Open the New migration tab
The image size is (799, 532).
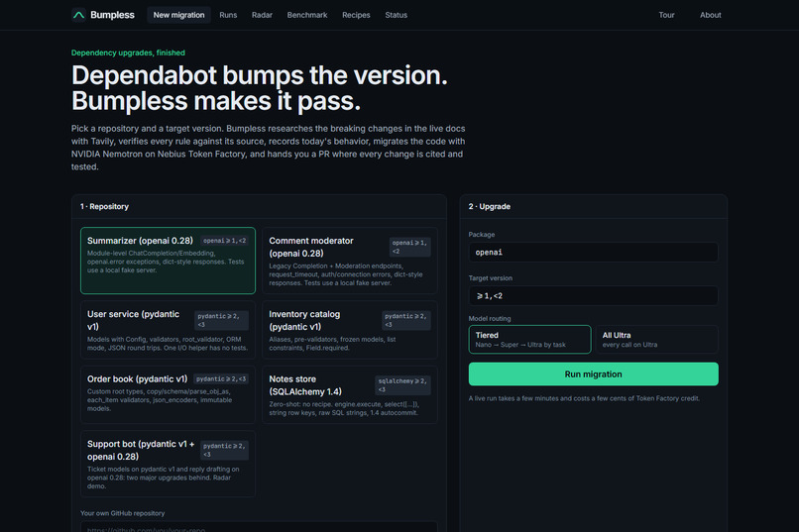(178, 15)
